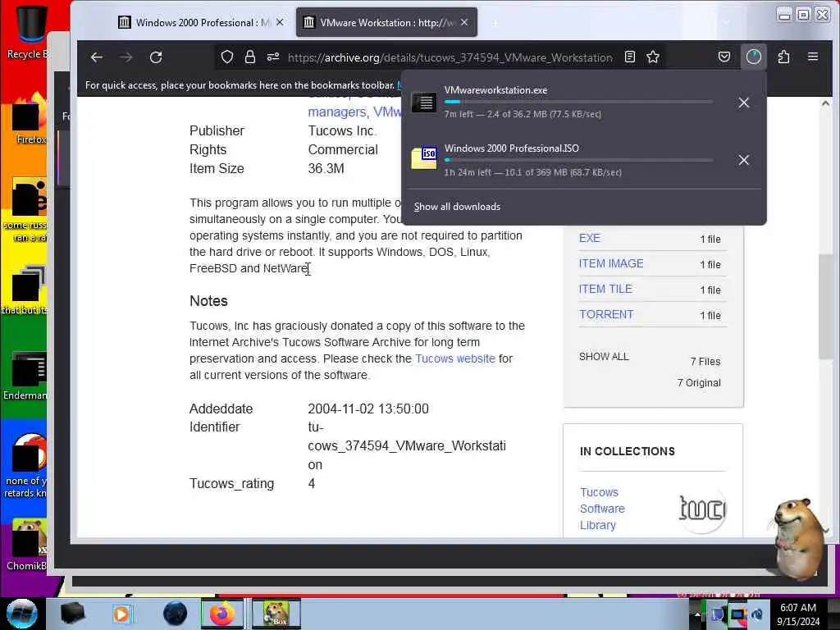Open the TORRENT download option
Image resolution: width=840 pixels, height=630 pixels.
point(606,314)
